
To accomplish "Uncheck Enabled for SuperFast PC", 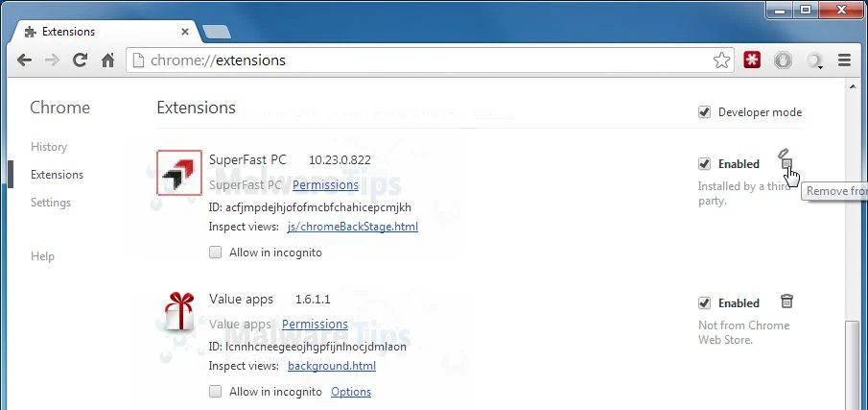I will click(704, 164).
